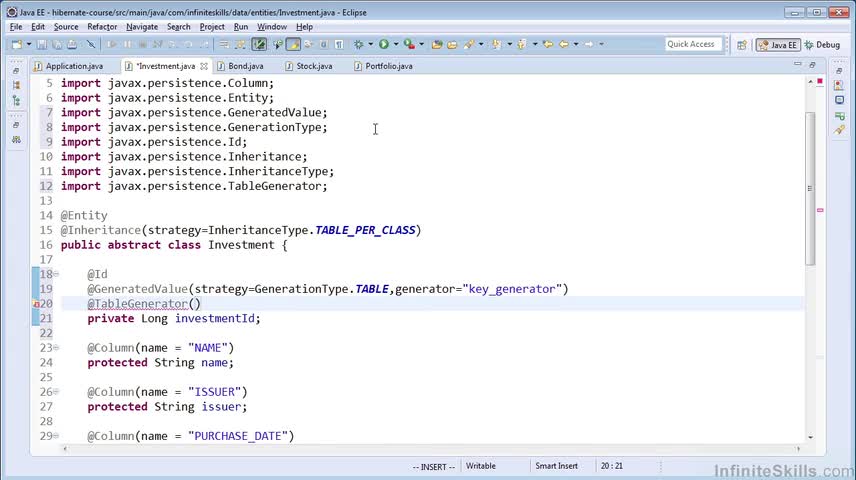Click the Writable status bar entry
The height and width of the screenshot is (480, 856).
coord(480,466)
